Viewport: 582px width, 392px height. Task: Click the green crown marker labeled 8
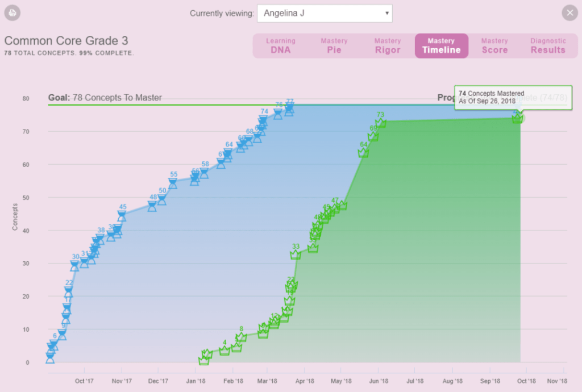click(x=241, y=337)
